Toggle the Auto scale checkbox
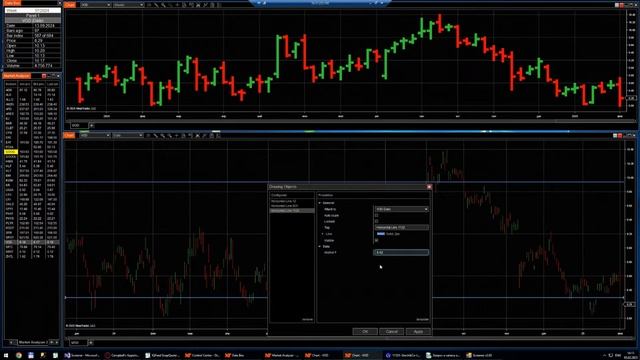Screen dimensions: 640x360 376,215
